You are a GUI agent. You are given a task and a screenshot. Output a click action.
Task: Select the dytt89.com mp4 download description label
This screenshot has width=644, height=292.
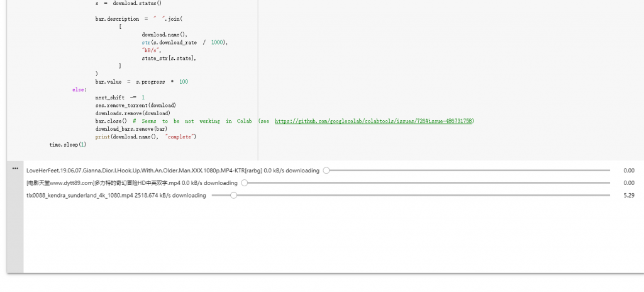point(132,183)
